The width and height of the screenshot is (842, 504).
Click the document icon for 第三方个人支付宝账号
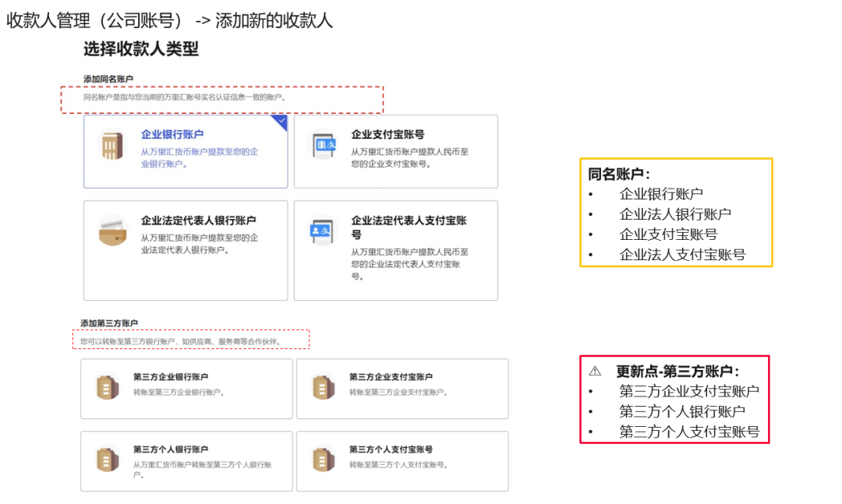[324, 460]
